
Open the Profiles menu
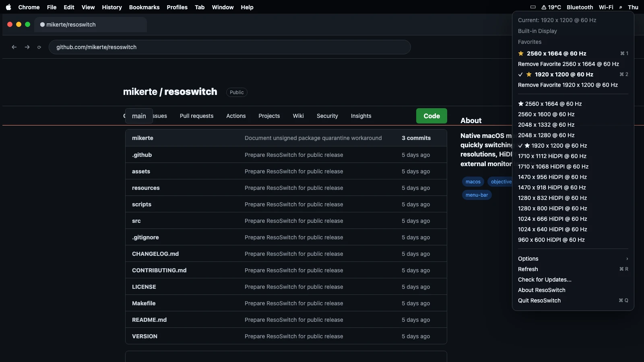click(x=177, y=7)
